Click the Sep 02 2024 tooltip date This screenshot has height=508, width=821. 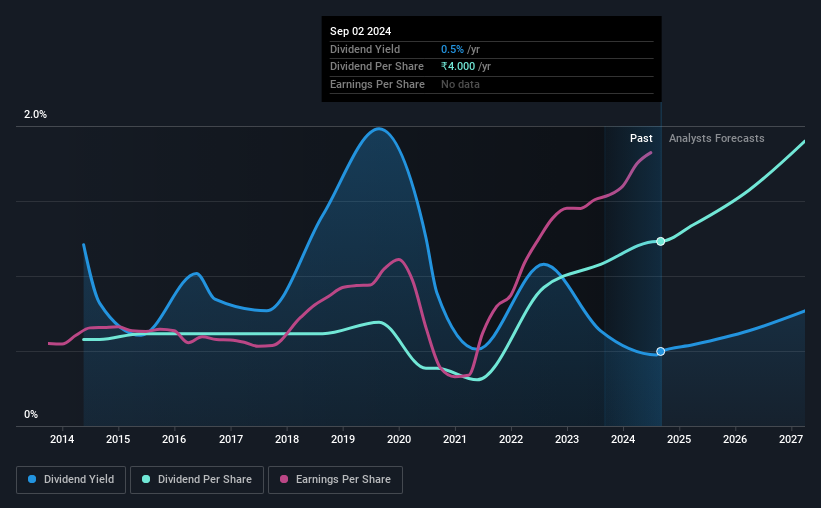pyautogui.click(x=360, y=31)
